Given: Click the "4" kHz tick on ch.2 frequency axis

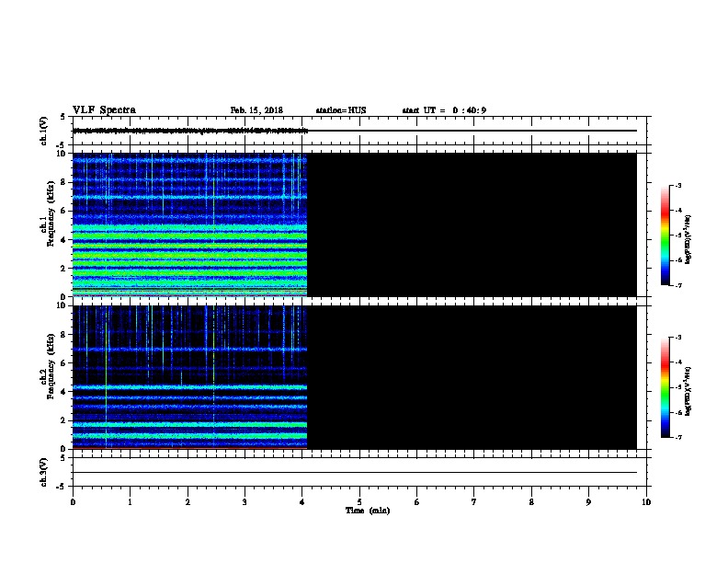Looking at the screenshot, I should [64, 392].
